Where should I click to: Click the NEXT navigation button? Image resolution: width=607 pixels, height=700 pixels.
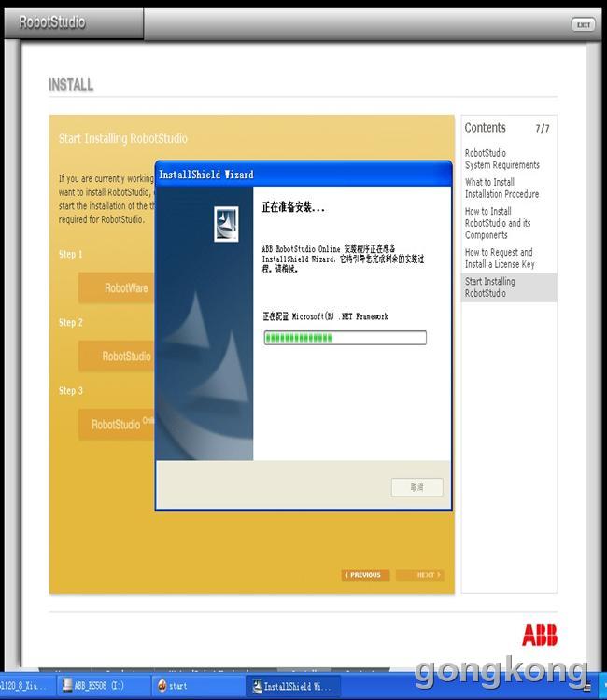(420, 575)
